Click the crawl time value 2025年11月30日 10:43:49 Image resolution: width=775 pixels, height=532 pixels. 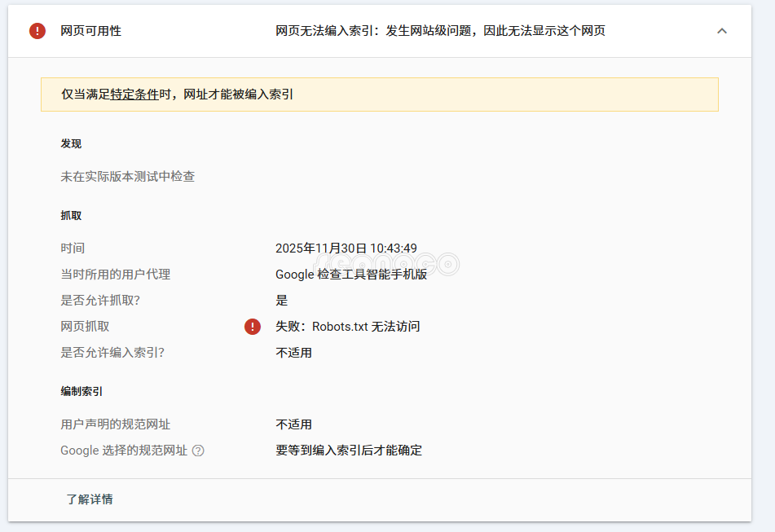(x=346, y=248)
